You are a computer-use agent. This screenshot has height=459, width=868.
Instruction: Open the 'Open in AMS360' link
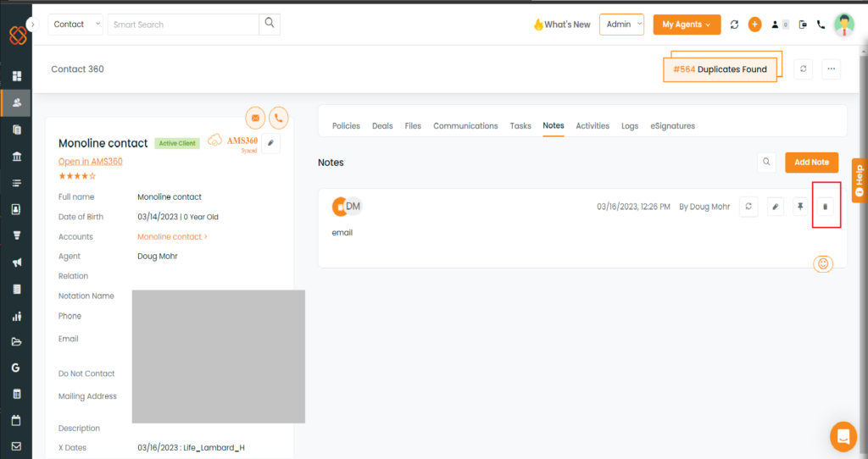(90, 161)
